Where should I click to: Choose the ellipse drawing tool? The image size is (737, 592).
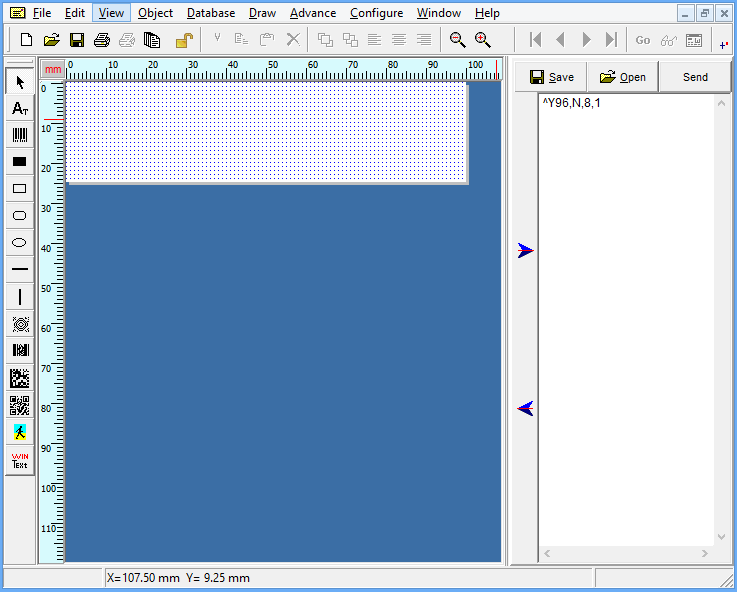19,243
